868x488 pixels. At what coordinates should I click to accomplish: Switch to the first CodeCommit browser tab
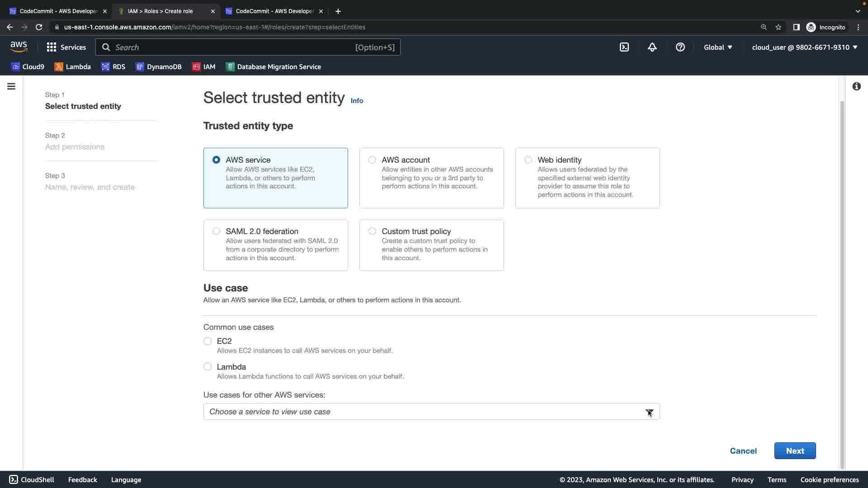[58, 11]
